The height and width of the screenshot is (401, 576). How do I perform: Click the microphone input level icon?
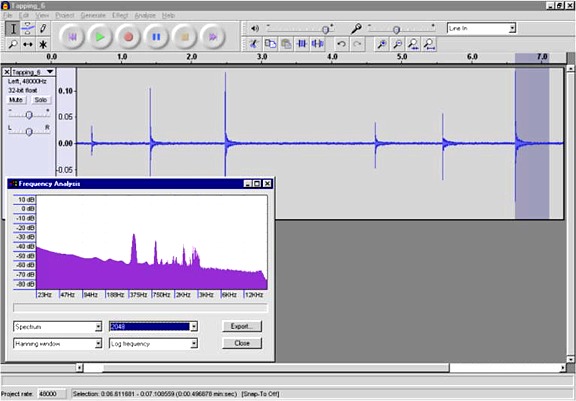[356, 29]
